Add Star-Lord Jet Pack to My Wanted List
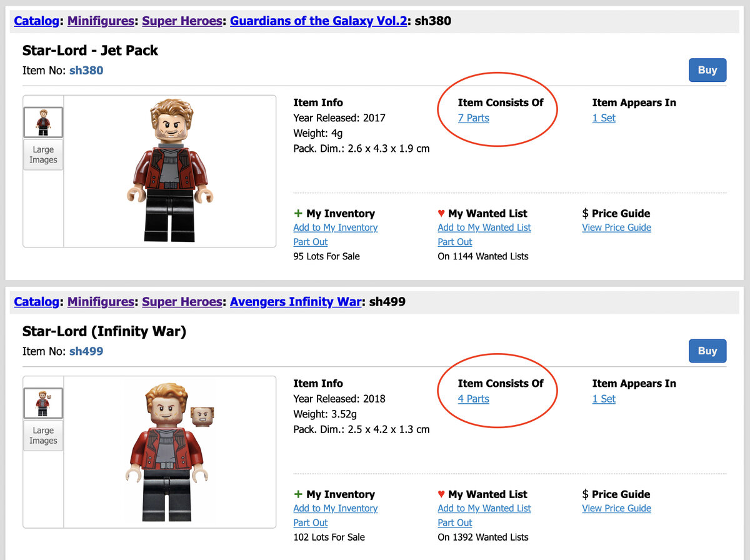The height and width of the screenshot is (560, 750). [484, 227]
